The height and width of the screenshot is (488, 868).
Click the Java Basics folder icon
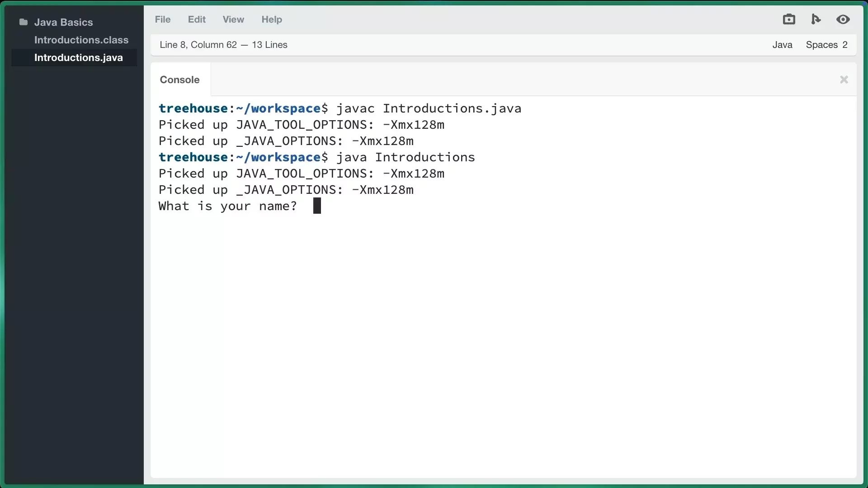[x=23, y=22]
